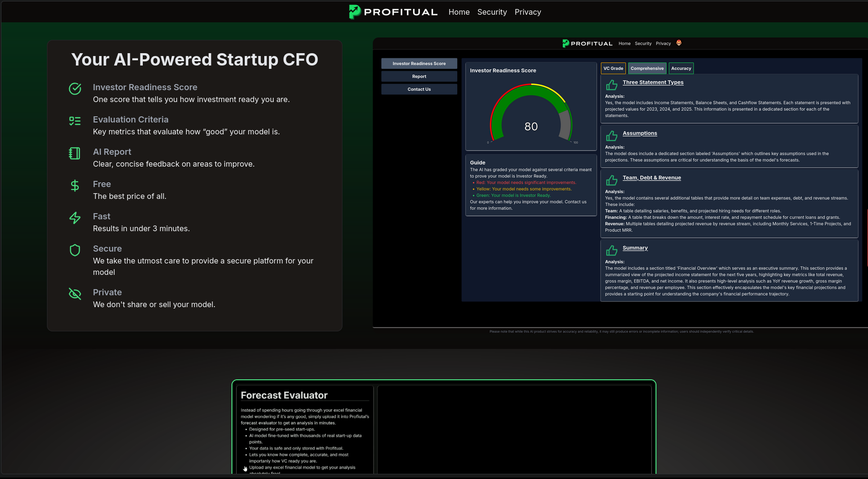This screenshot has width=868, height=479.
Task: Open the Summary heading link
Action: point(635,248)
